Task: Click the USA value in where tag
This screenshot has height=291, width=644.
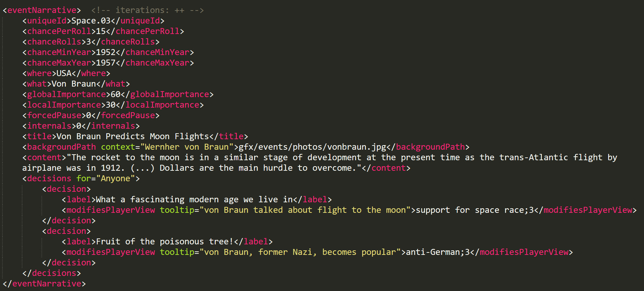Action: (64, 73)
